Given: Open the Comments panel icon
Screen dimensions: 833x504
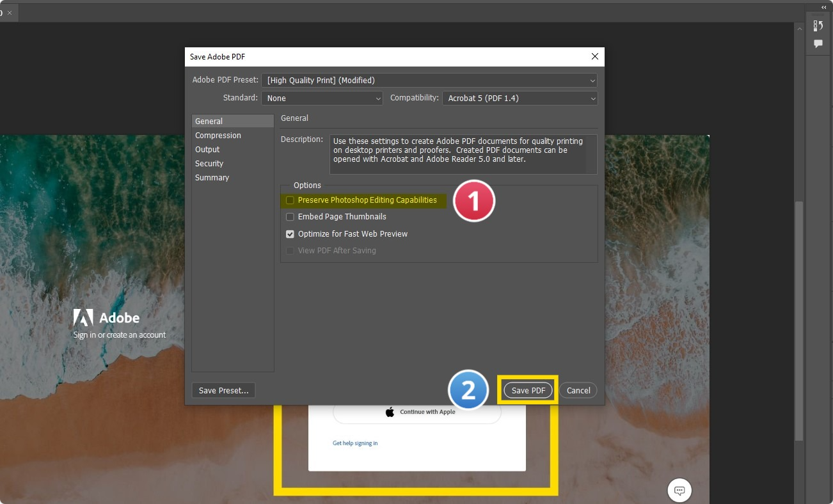Looking at the screenshot, I should (818, 43).
